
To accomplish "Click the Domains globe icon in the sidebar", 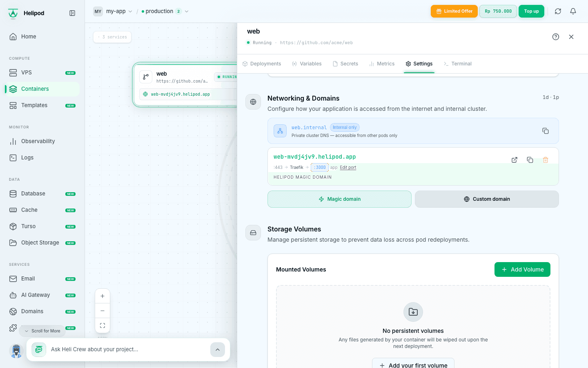I will click(x=13, y=311).
